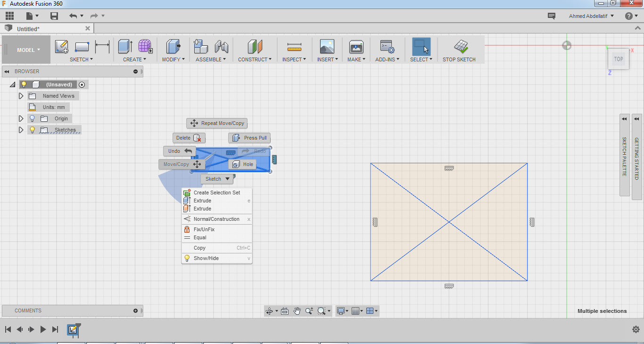The image size is (644, 344).
Task: Open the MODIFY dropdown menu
Action: click(173, 59)
